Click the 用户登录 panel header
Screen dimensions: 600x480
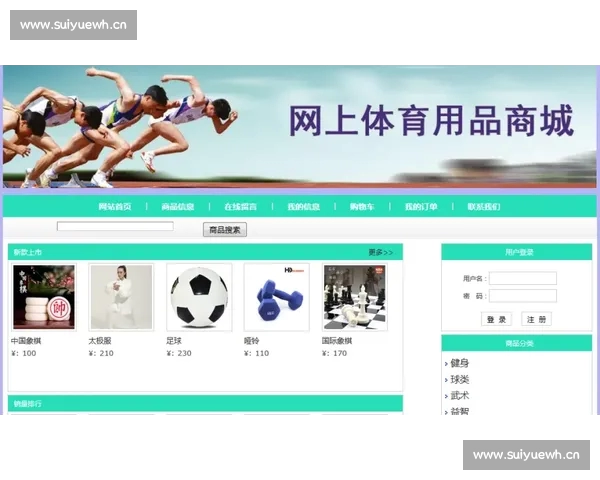click(x=517, y=252)
